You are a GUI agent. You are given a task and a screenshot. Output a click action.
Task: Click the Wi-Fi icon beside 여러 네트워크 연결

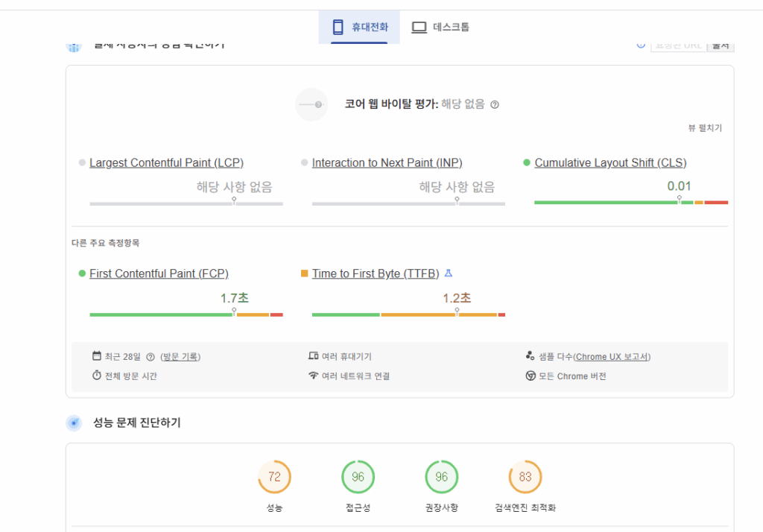(x=313, y=376)
